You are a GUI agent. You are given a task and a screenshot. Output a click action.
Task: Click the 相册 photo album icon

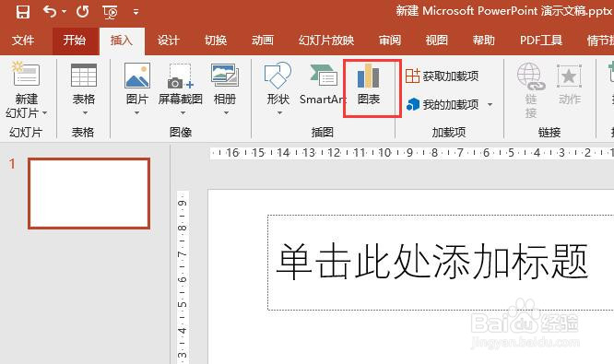click(x=225, y=76)
